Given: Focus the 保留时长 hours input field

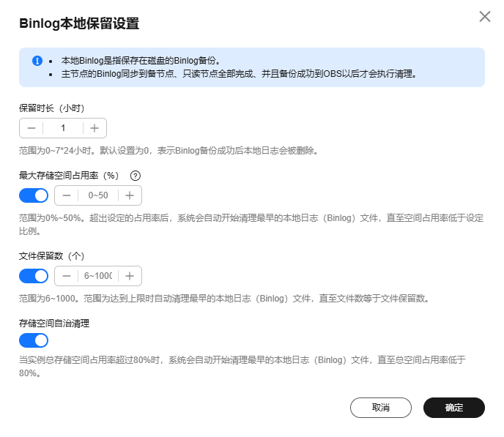Looking at the screenshot, I should (63, 128).
